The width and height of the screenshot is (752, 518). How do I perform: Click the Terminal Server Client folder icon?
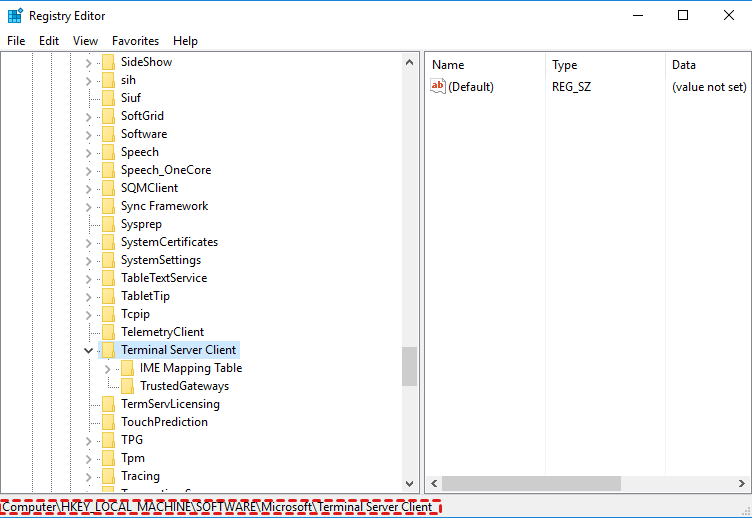tap(108, 350)
